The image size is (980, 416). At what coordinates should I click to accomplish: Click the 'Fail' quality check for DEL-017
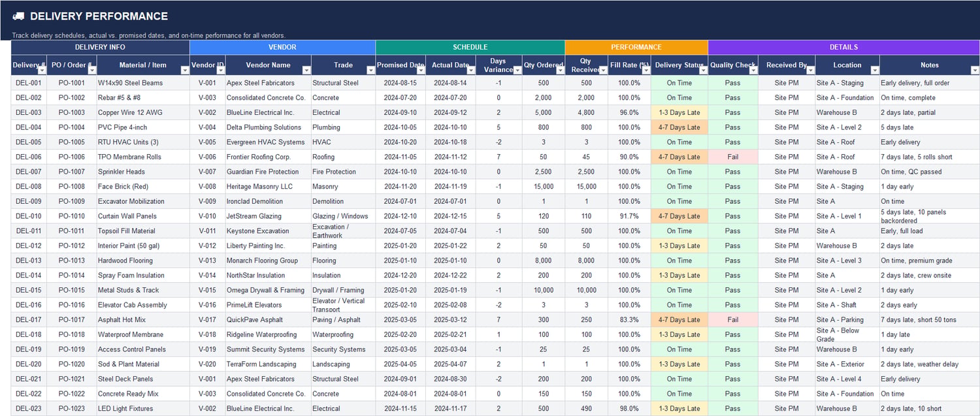[733, 320]
